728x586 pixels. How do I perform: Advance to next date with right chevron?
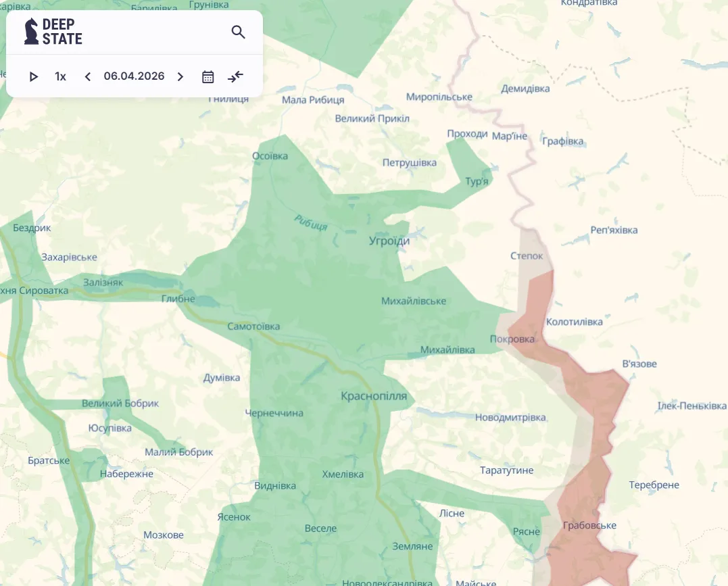click(180, 76)
